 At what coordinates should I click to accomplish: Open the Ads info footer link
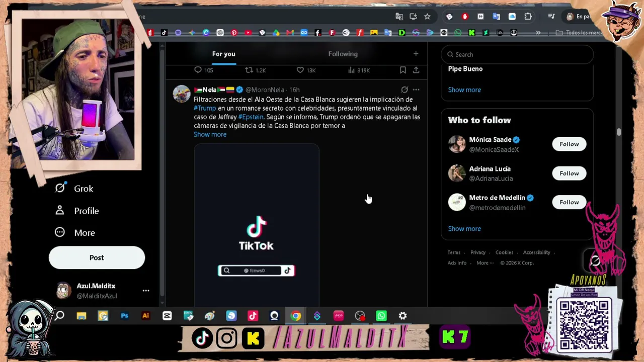coord(457,263)
